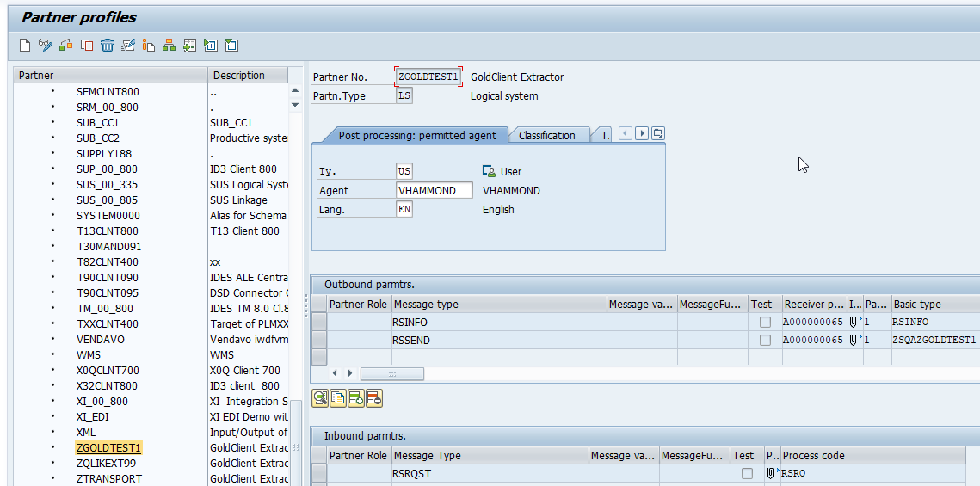
Task: Enable Test checkbox for inbound RSRQST
Action: [747, 473]
